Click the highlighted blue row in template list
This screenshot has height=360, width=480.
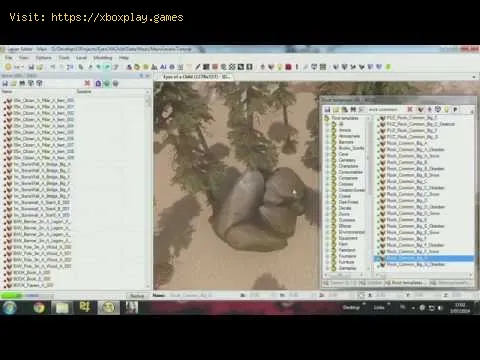click(x=424, y=258)
